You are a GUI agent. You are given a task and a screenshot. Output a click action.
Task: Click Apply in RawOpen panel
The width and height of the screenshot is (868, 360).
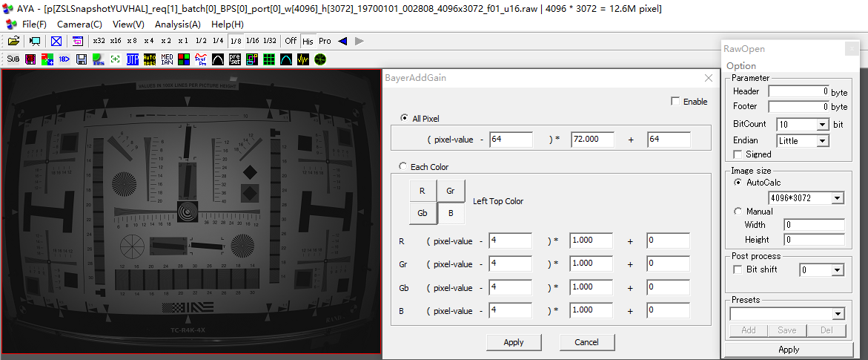(789, 350)
